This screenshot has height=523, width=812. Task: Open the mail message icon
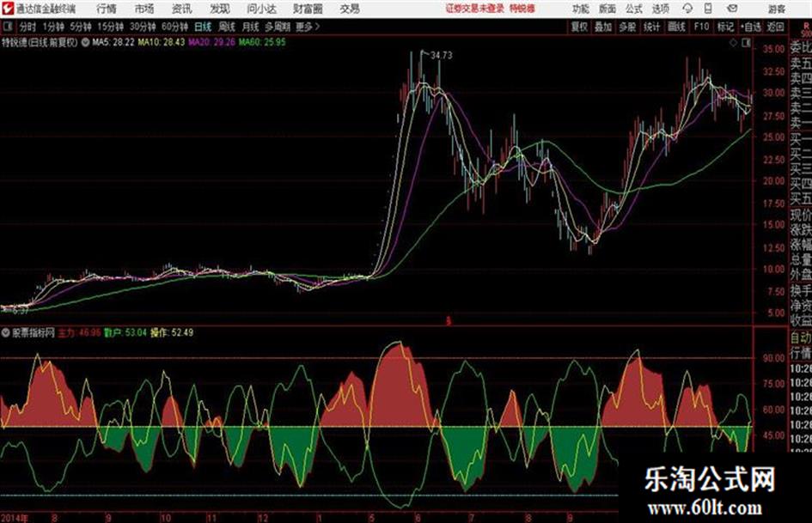coord(732,9)
